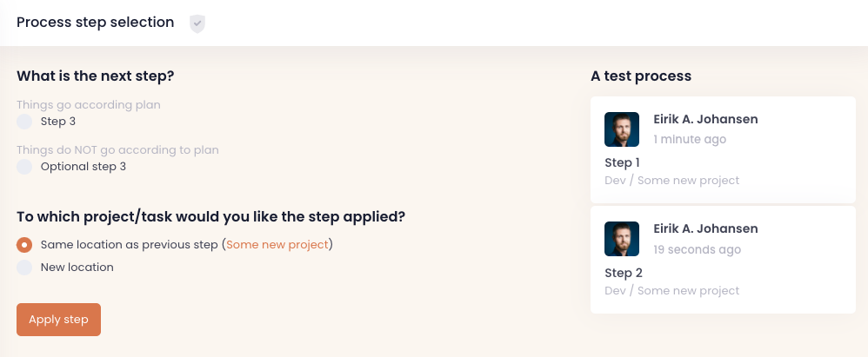The image size is (868, 357).
Task: Open the orange "Some new project" link
Action: pyautogui.click(x=277, y=245)
